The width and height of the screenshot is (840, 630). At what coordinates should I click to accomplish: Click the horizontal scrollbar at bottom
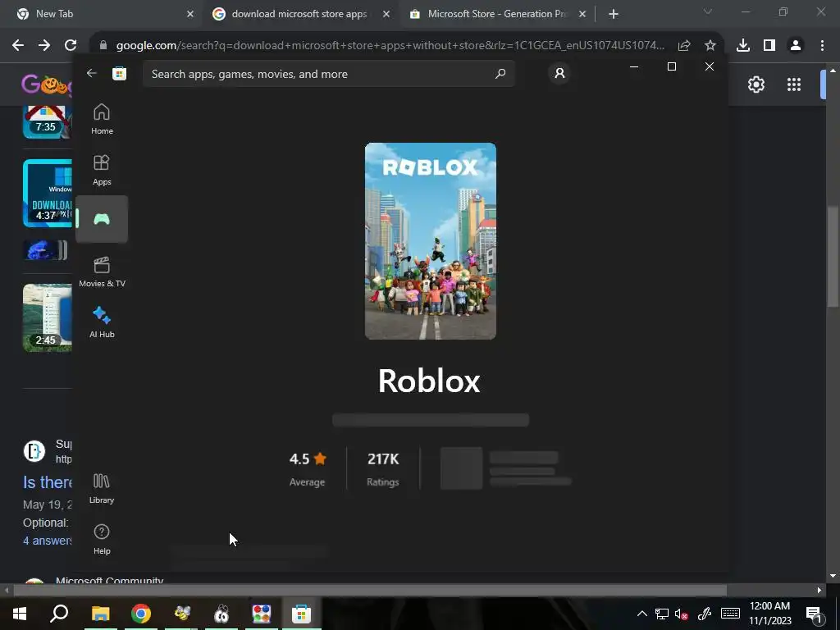point(370,591)
